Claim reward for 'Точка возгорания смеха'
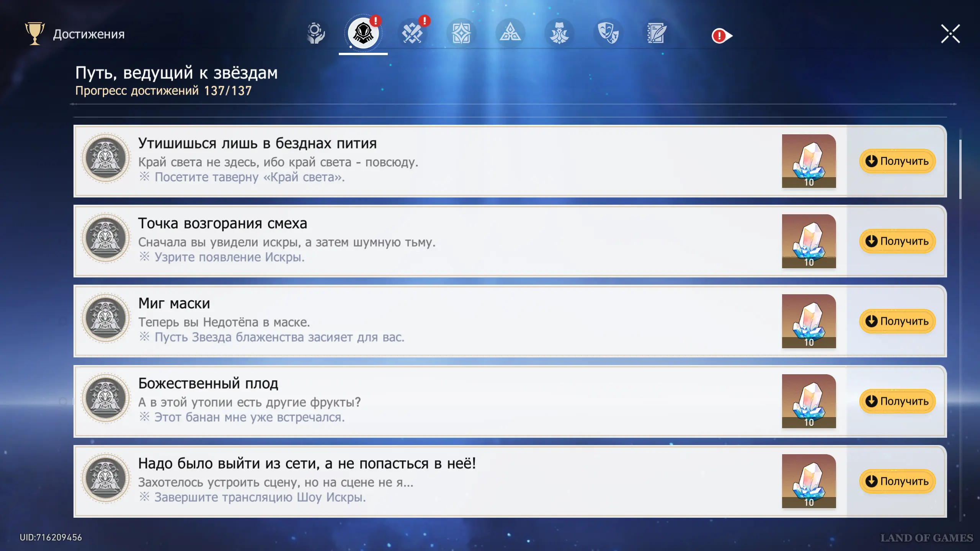The image size is (980, 551). 897,241
